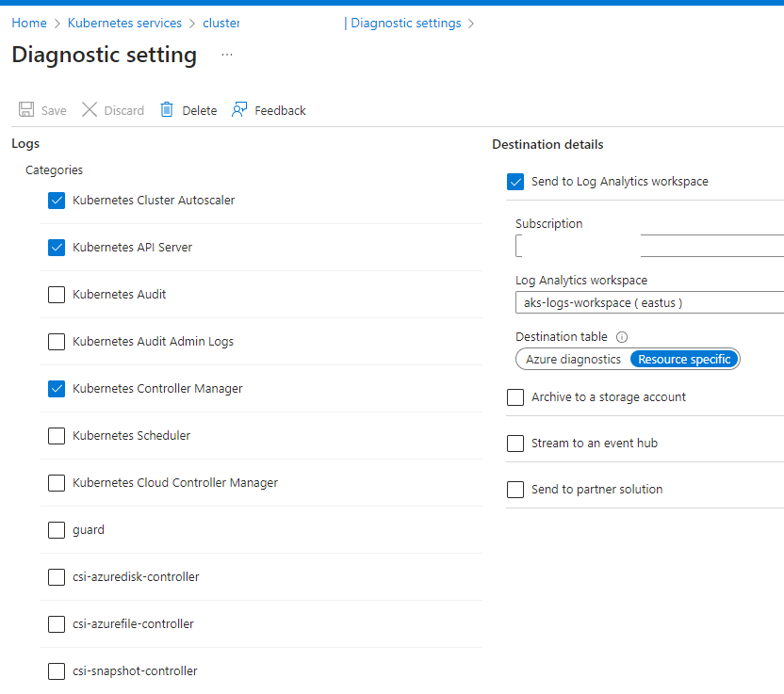Check Archive to a storage account

pos(515,397)
